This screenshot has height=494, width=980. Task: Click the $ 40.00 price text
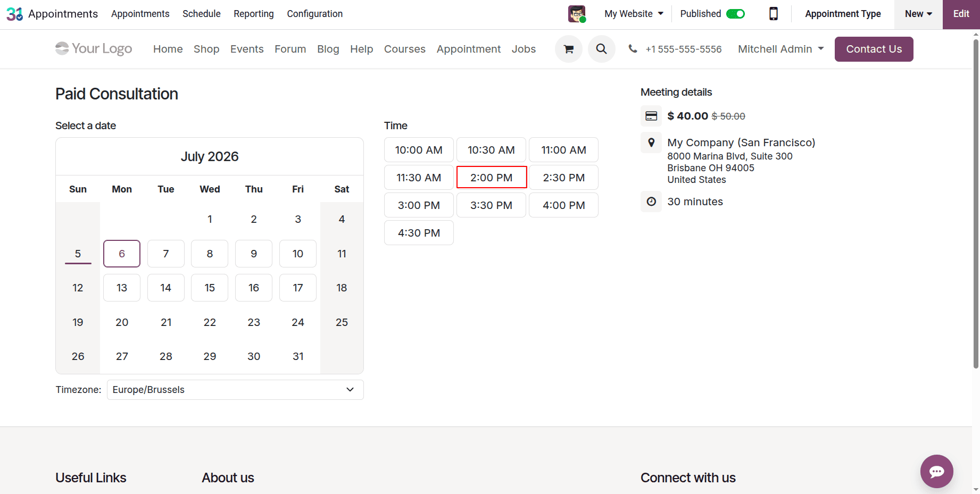click(x=688, y=116)
